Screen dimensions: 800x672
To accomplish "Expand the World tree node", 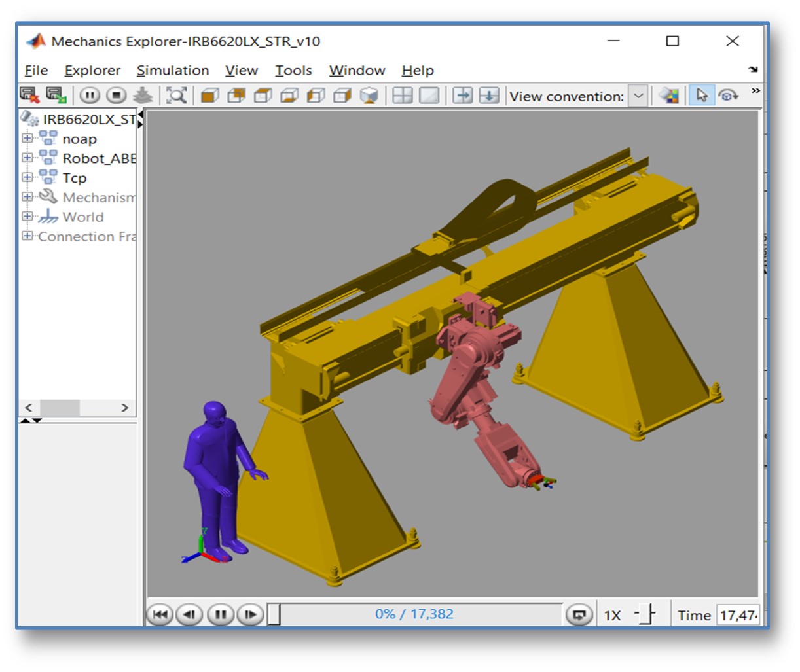I will (27, 216).
